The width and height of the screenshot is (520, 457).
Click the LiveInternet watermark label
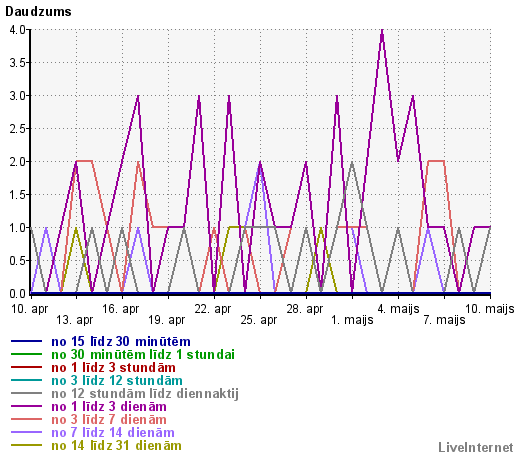coord(476,447)
